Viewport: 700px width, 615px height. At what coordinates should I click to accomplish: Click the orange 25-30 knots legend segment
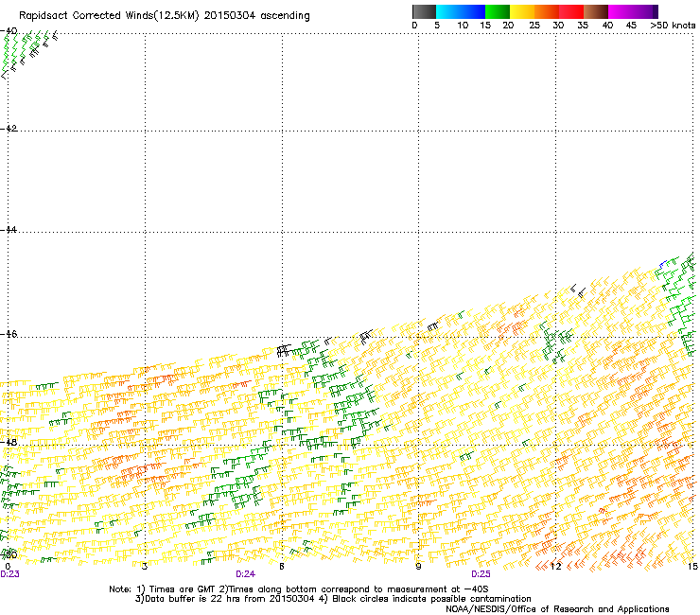pyautogui.click(x=547, y=11)
